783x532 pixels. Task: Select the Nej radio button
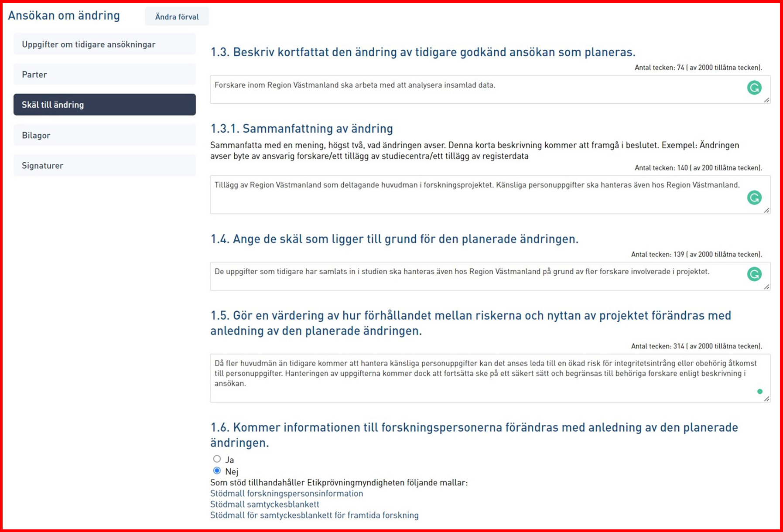(217, 471)
